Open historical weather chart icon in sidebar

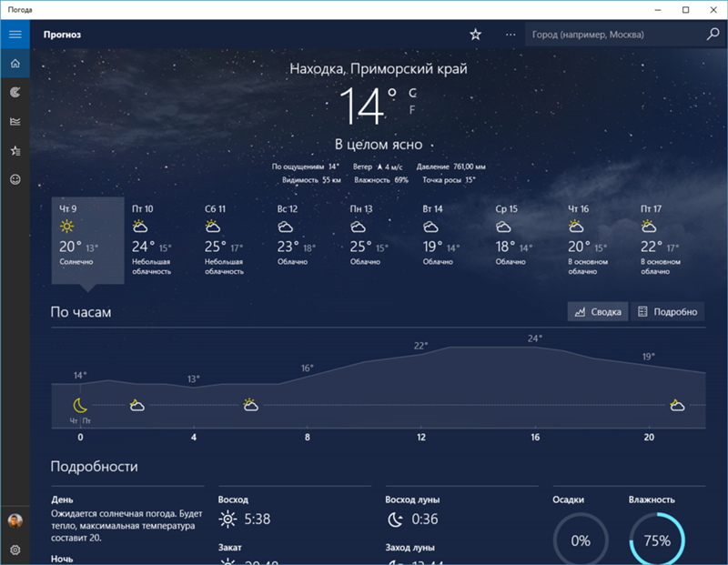[x=15, y=121]
